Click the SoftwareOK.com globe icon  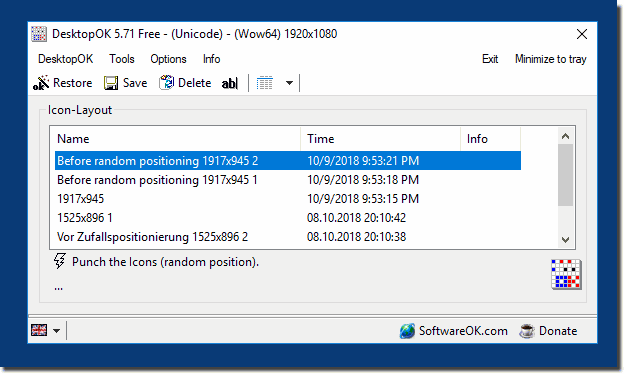click(x=407, y=331)
